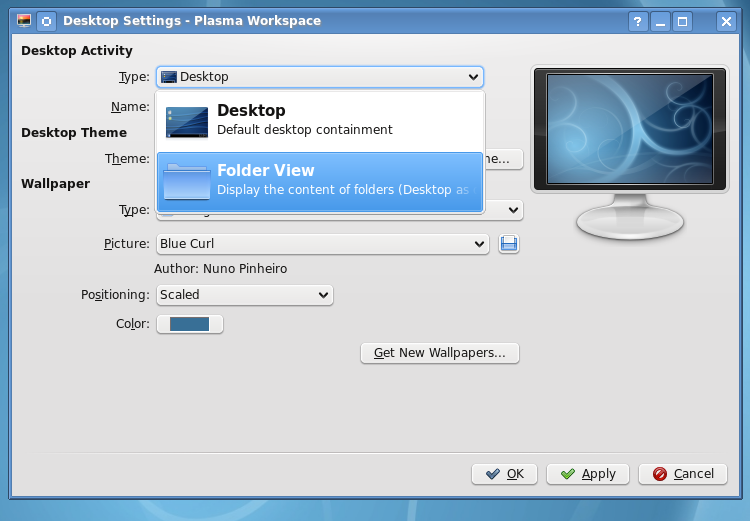Close the Desktop Settings window

pyautogui.click(x=726, y=21)
